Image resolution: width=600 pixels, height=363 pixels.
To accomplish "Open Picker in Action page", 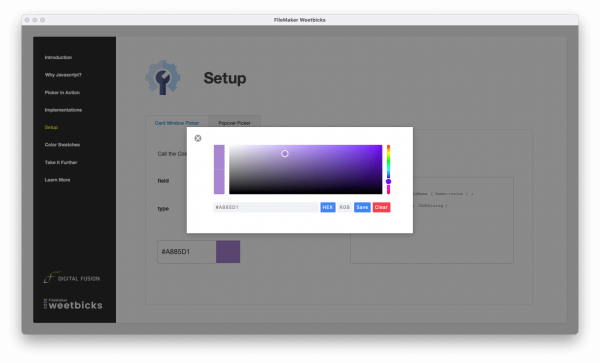I will tap(62, 93).
